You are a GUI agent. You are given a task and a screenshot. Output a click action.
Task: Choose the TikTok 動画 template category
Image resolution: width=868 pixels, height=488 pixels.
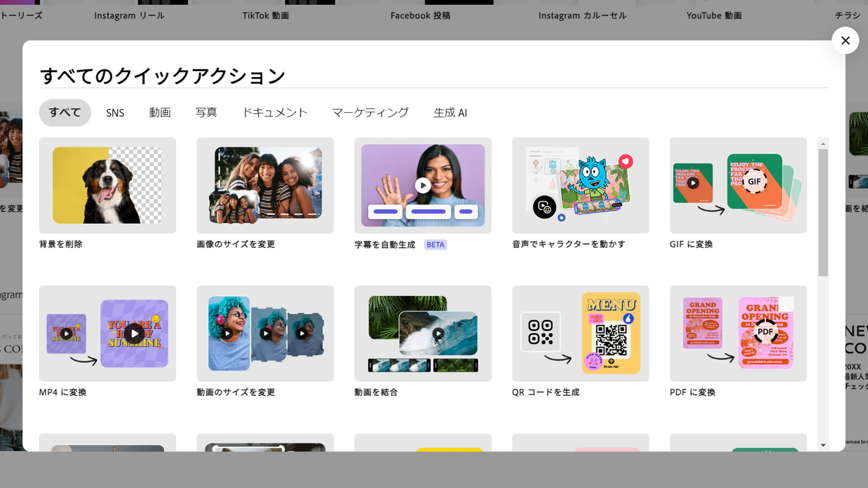[x=266, y=15]
